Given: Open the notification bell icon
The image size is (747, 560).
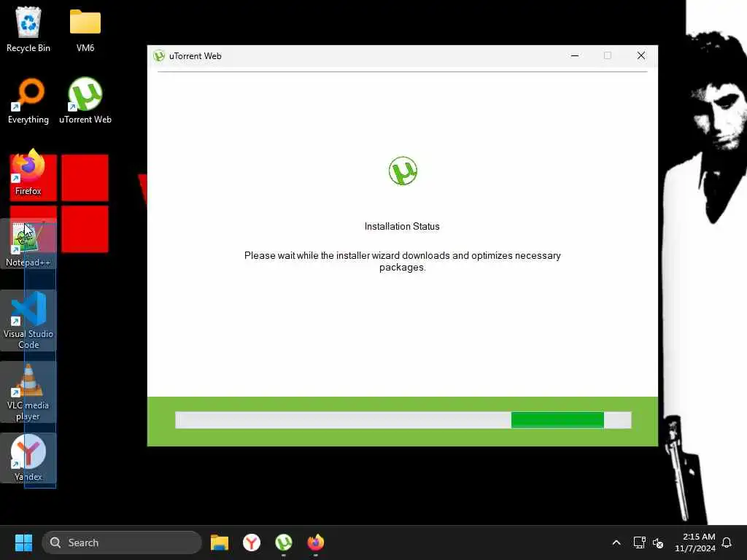Looking at the screenshot, I should coord(727,542).
